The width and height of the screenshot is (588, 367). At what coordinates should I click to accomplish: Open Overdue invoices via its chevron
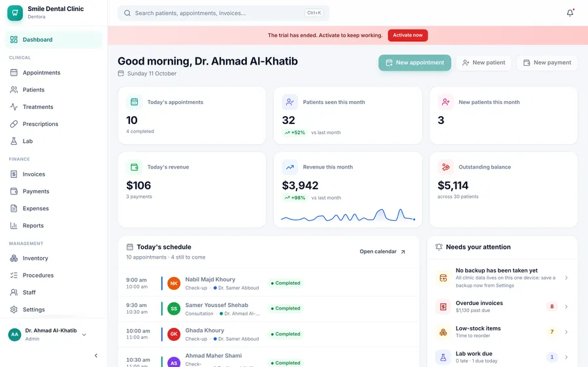tap(566, 307)
